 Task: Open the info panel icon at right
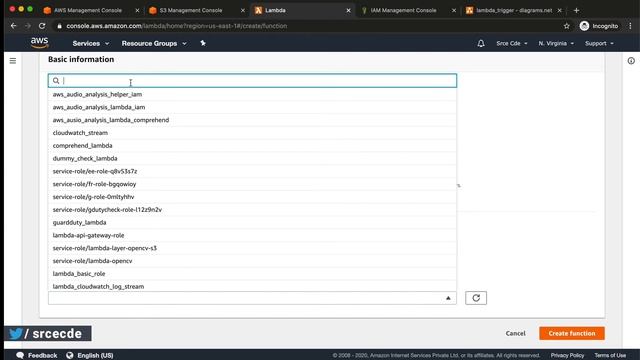(631, 61)
